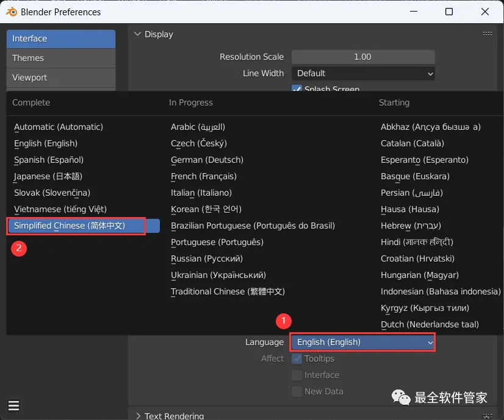This screenshot has width=504, height=420.
Task: Select Abkhaz language option
Action: 431,127
